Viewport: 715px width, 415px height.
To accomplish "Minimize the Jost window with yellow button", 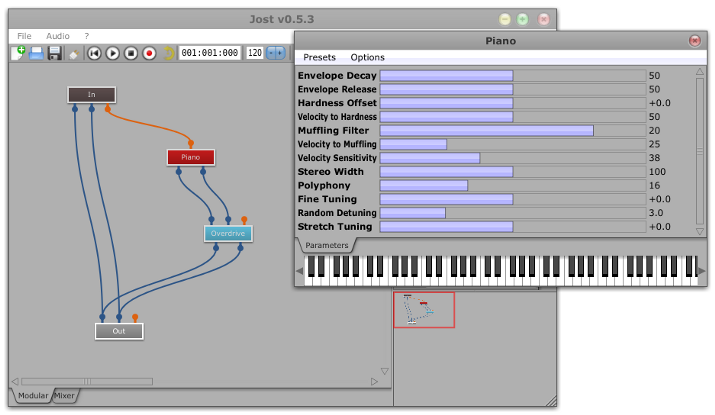I will pyautogui.click(x=504, y=19).
